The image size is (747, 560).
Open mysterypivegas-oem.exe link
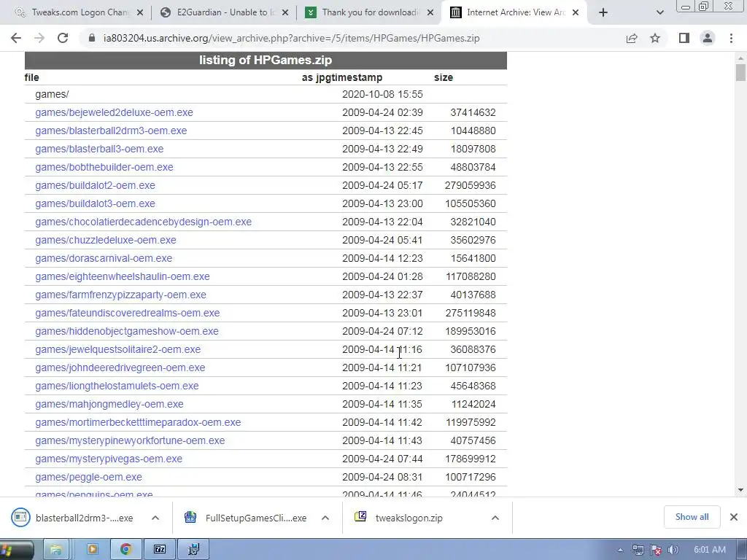[109, 459]
